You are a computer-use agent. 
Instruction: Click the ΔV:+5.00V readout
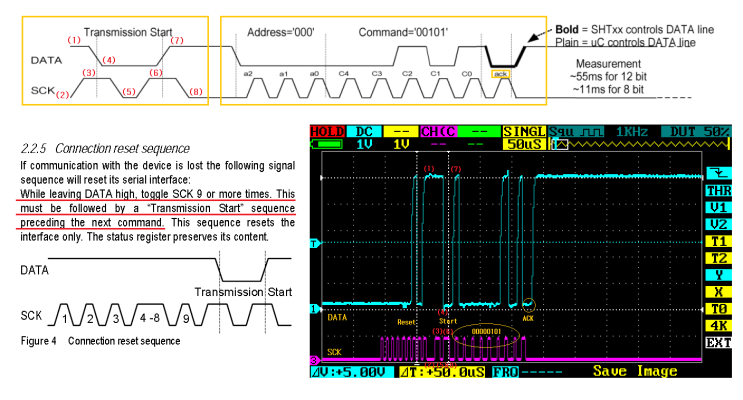(352, 372)
